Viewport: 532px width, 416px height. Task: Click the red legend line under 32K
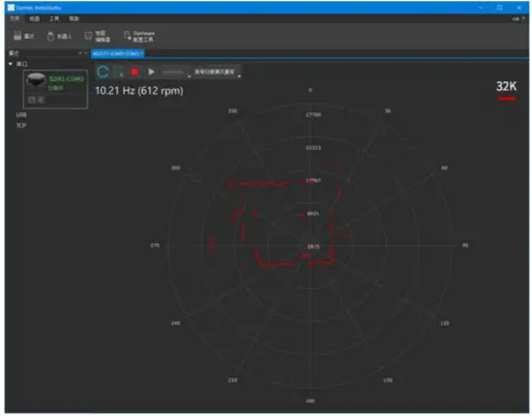click(507, 99)
